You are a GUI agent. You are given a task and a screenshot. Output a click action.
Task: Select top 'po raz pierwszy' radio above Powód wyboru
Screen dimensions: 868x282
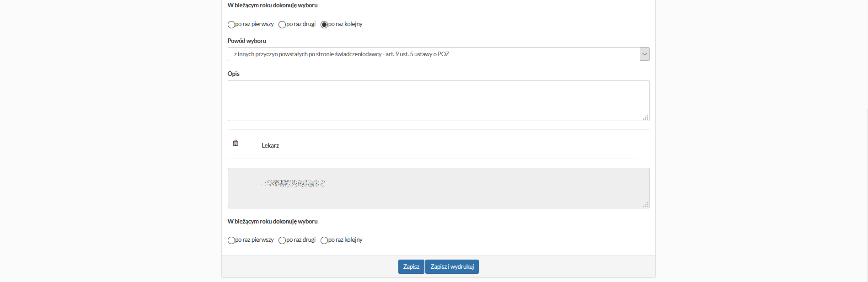tap(231, 25)
